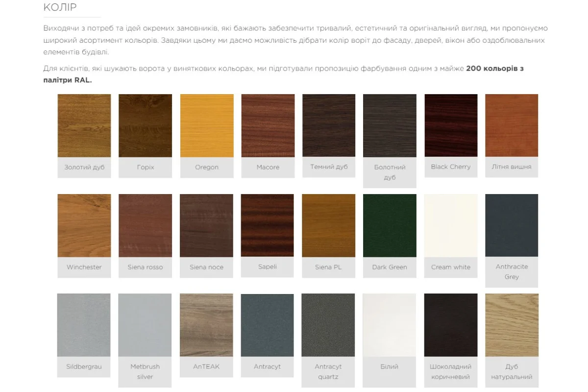Choose the Siena noce swatch
The width and height of the screenshot is (588, 392).
click(206, 225)
